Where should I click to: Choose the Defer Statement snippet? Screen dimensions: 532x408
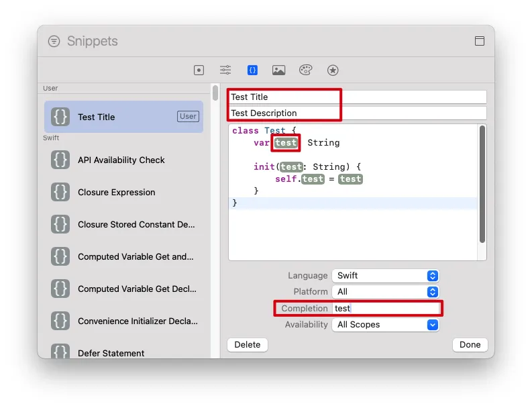[x=124, y=351]
